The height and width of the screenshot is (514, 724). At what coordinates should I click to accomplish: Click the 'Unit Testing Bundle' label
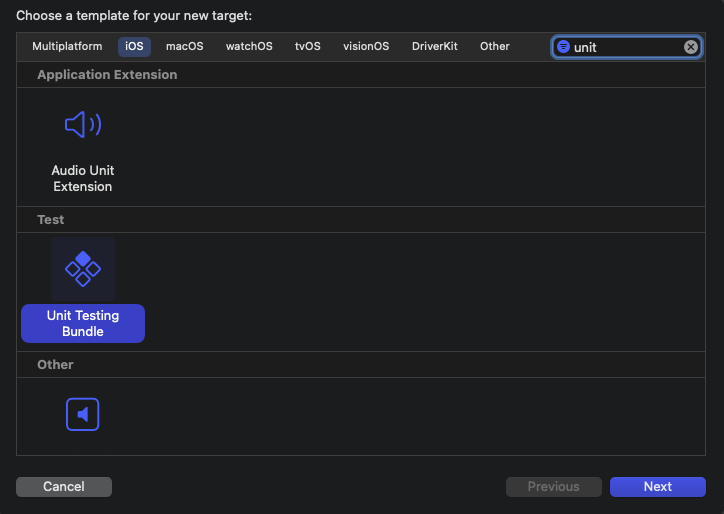point(83,323)
